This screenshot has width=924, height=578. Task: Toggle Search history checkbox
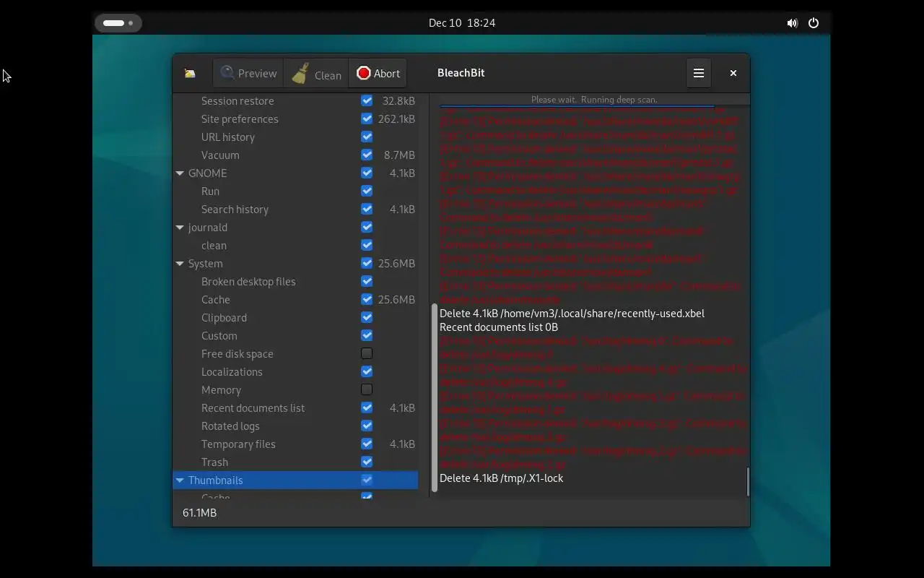point(367,209)
